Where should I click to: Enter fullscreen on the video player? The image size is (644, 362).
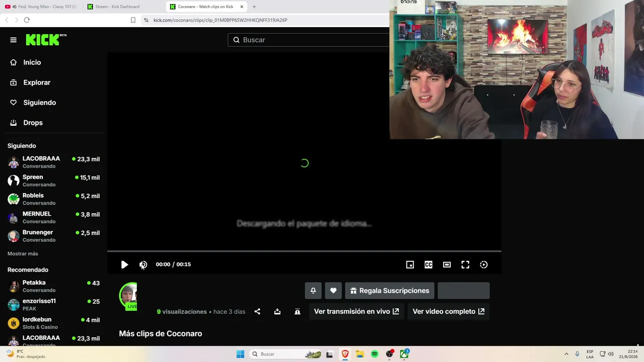click(465, 264)
